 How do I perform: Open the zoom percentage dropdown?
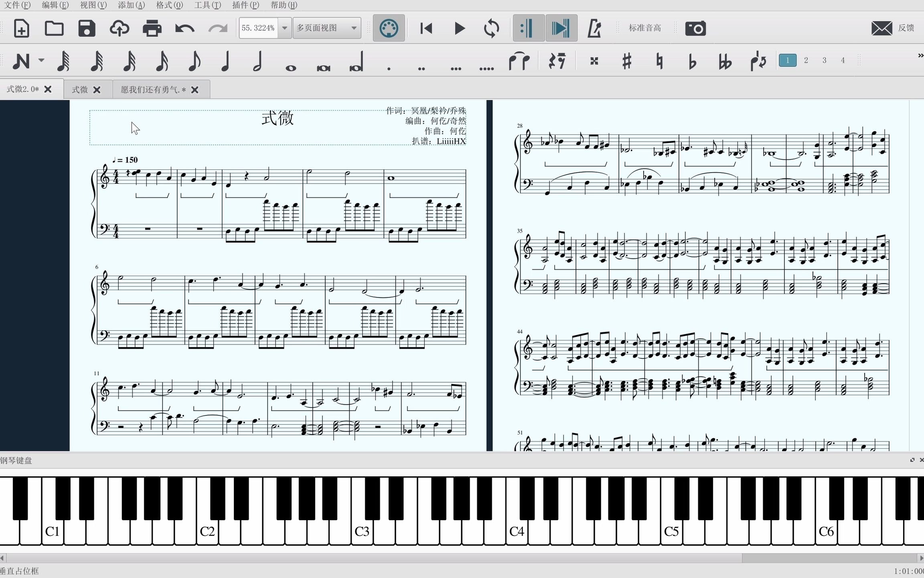[x=284, y=28]
